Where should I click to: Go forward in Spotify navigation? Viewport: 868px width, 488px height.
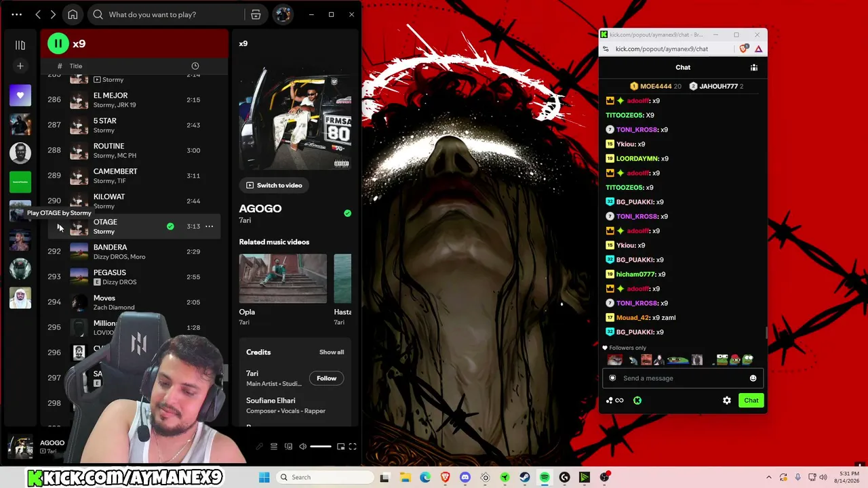tap(53, 14)
